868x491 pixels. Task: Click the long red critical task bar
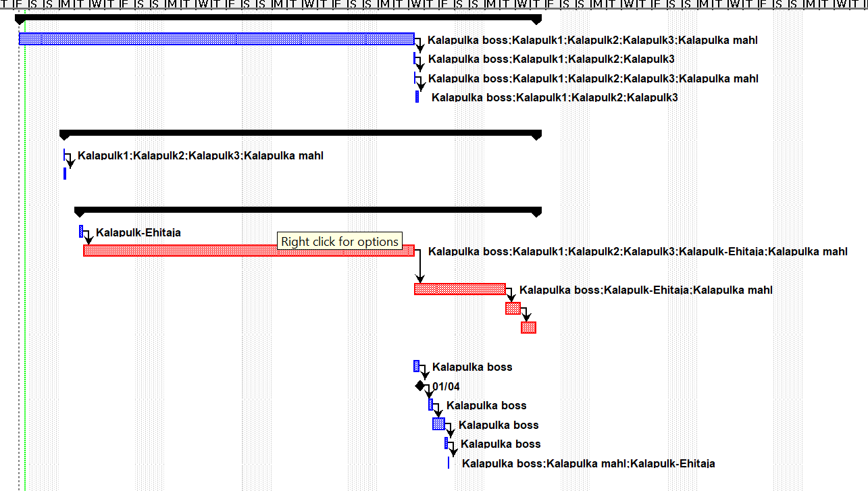203,251
